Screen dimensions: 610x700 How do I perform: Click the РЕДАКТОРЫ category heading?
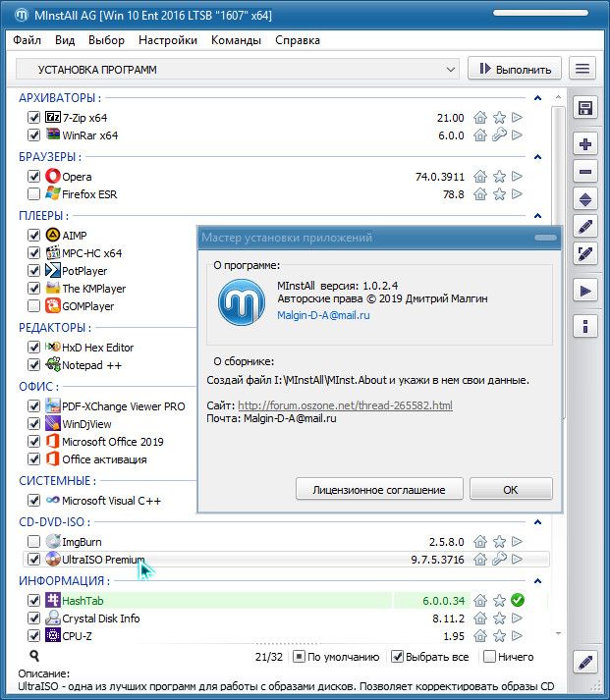(54, 327)
